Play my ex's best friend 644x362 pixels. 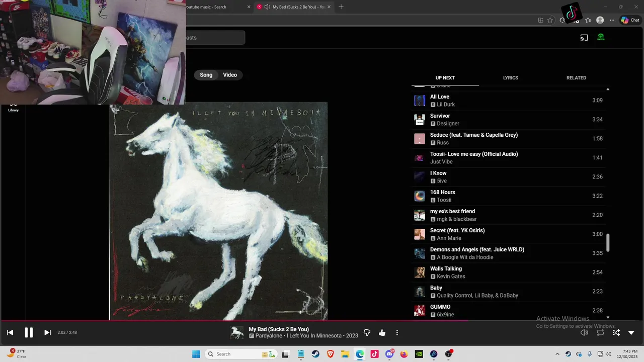(x=508, y=215)
